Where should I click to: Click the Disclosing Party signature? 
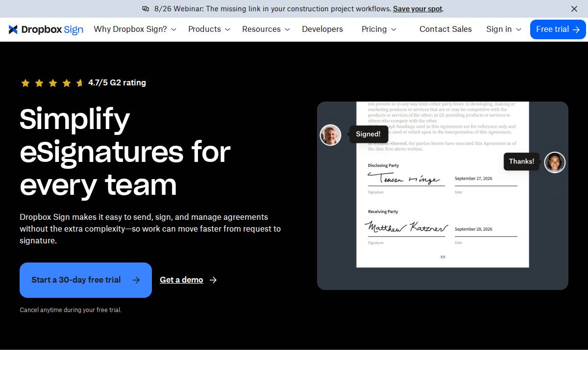pyautogui.click(x=404, y=178)
